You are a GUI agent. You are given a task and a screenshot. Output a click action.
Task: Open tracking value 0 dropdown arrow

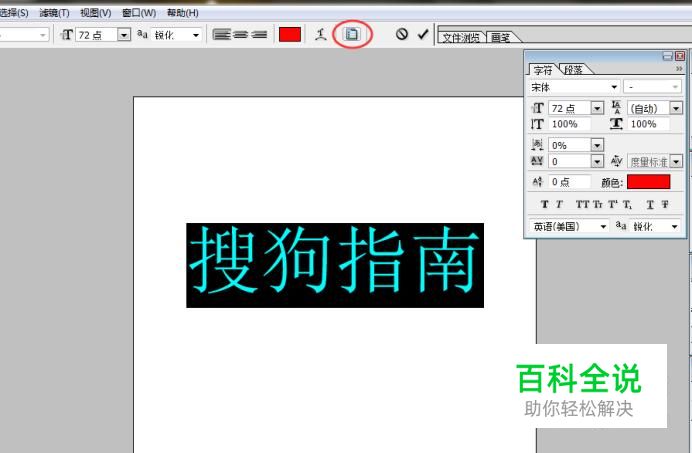click(597, 161)
